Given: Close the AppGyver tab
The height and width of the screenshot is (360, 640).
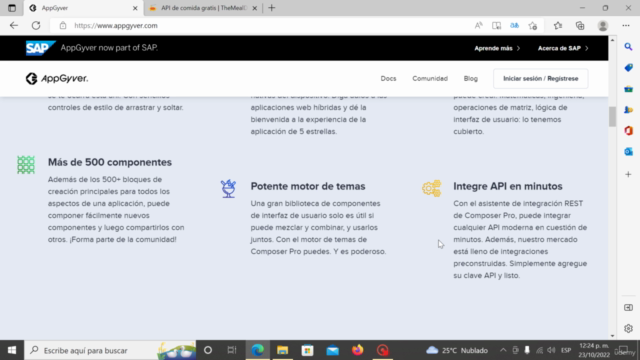Looking at the screenshot, I should [135, 8].
